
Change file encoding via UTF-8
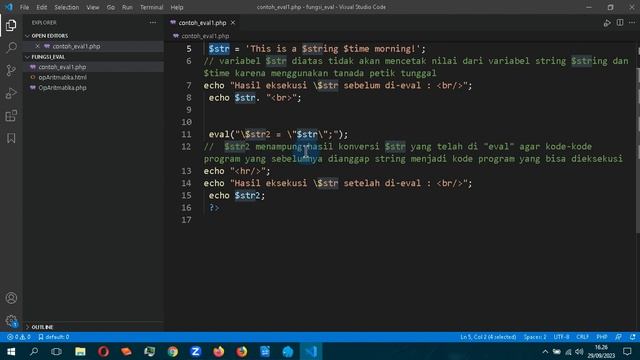click(x=561, y=337)
